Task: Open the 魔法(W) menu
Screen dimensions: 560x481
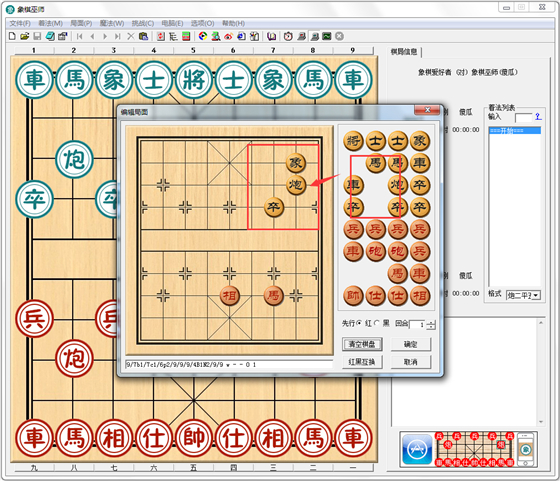Action: click(x=112, y=23)
